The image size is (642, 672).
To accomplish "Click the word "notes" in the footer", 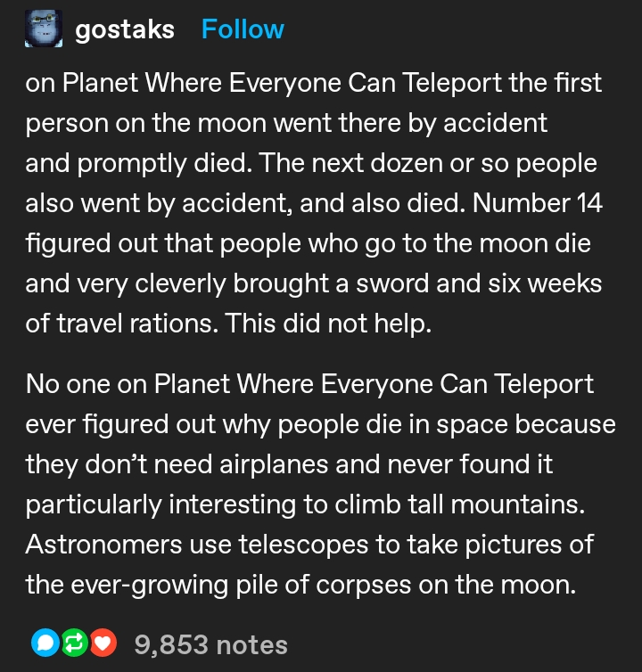I will click(251, 645).
